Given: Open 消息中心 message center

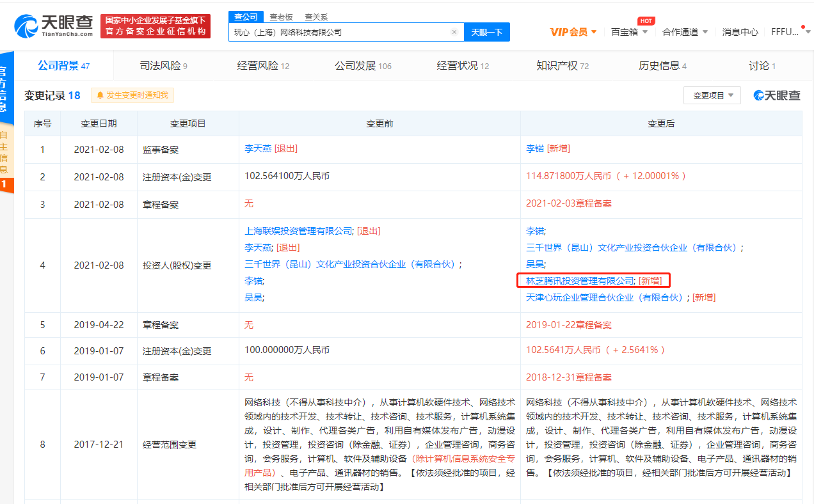Looking at the screenshot, I should (x=740, y=32).
